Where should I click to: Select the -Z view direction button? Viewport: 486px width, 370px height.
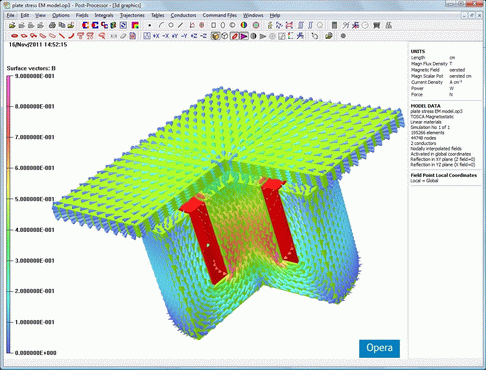tap(203, 36)
